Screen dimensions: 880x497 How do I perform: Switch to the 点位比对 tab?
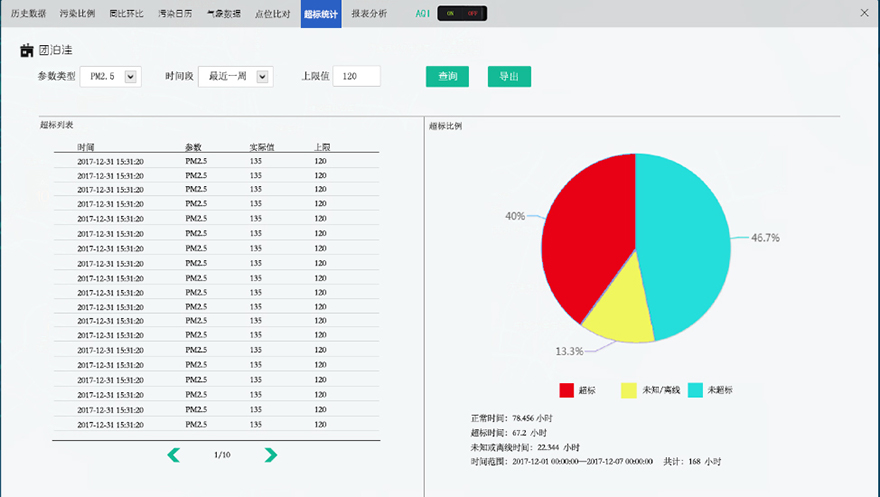272,14
